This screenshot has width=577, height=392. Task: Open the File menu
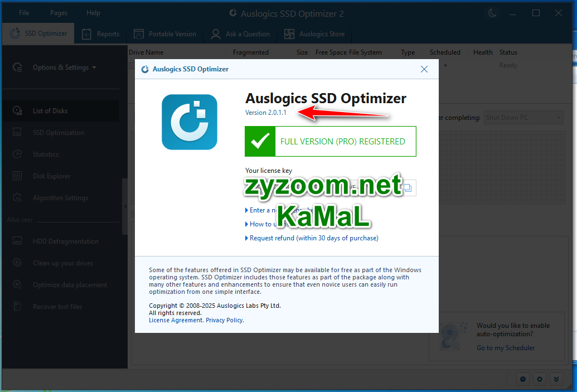[x=24, y=13]
